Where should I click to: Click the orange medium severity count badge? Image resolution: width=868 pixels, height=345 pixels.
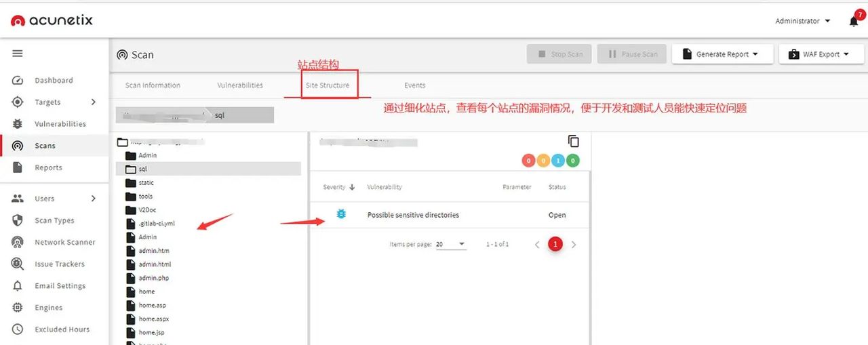pyautogui.click(x=543, y=161)
